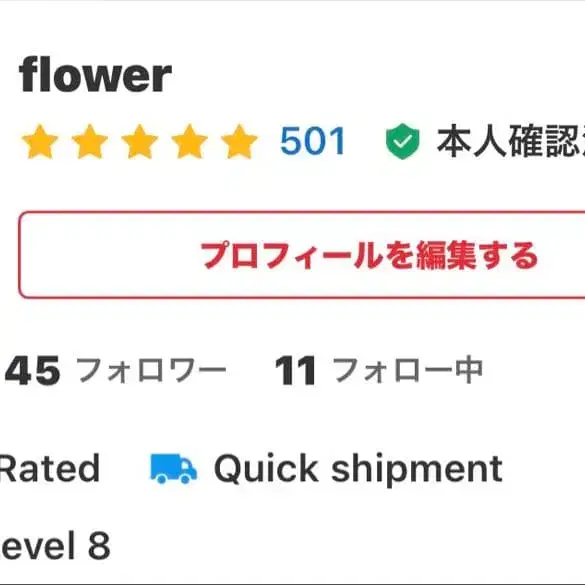Viewport: 585px width, 585px height.
Task: Click the Rated badge text
Action: [50, 469]
